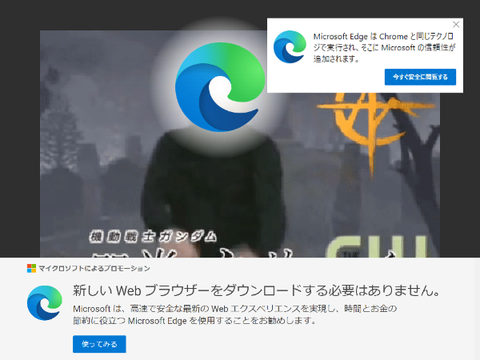Click the 機動戦士ガンダム title text in video
Screen dimensions: 480x360
[x=153, y=236]
